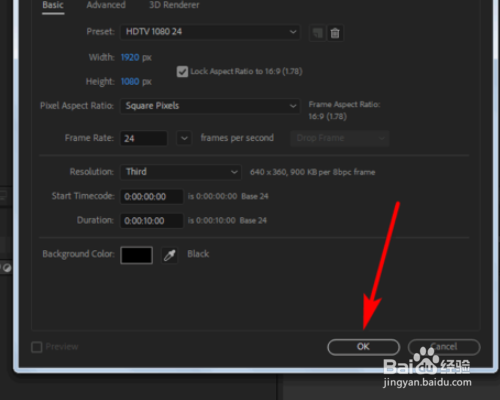
Task: Open the Resolution dropdown set to Third
Action: click(181, 172)
